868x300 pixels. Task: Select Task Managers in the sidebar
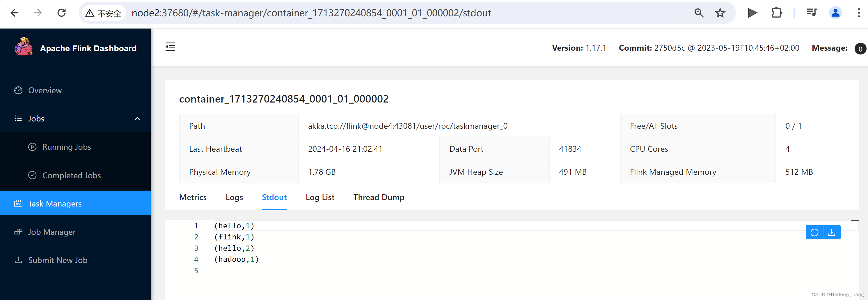(x=75, y=203)
